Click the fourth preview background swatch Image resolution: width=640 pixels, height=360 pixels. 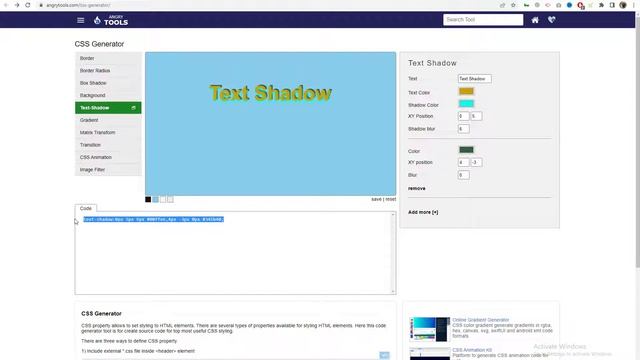170,200
